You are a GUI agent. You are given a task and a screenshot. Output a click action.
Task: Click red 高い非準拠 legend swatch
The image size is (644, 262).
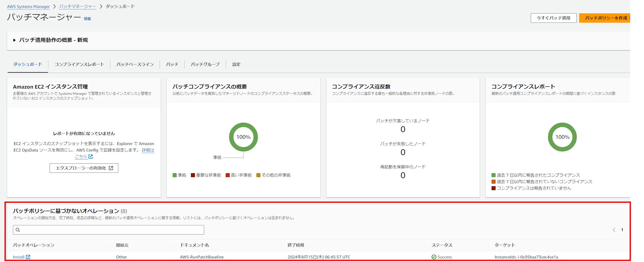[x=228, y=175]
